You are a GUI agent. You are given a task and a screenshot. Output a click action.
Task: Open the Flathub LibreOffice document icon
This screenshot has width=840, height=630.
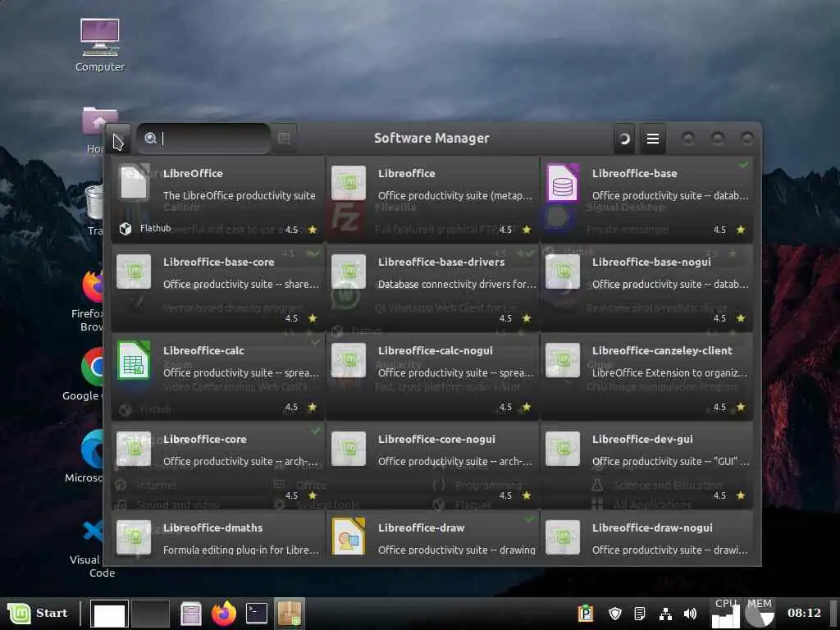click(134, 183)
